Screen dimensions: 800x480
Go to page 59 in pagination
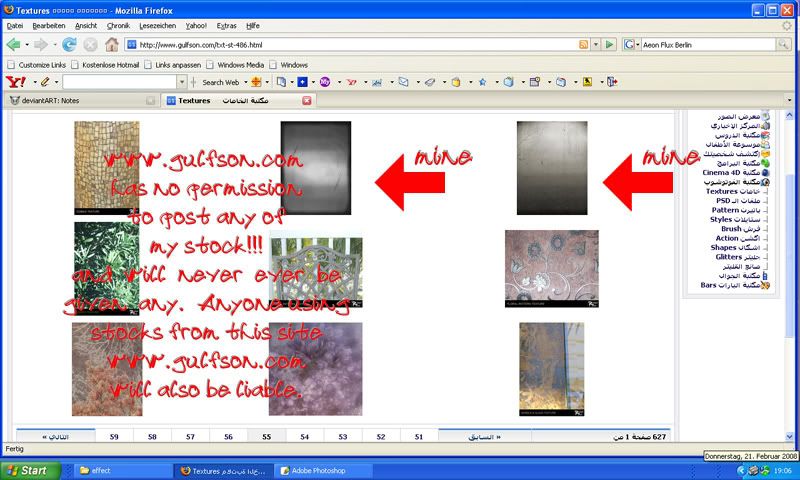tap(114, 437)
